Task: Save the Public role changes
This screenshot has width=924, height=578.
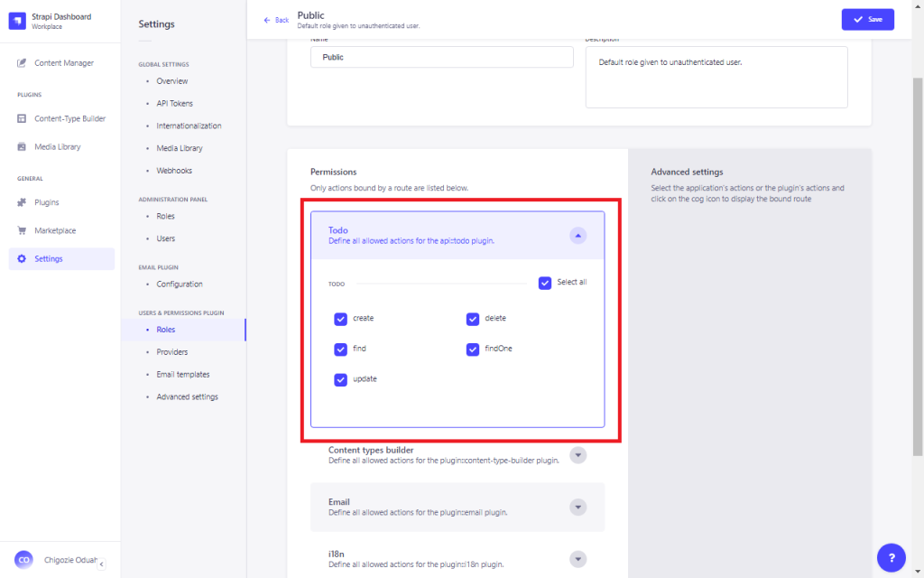Action: coord(867,18)
